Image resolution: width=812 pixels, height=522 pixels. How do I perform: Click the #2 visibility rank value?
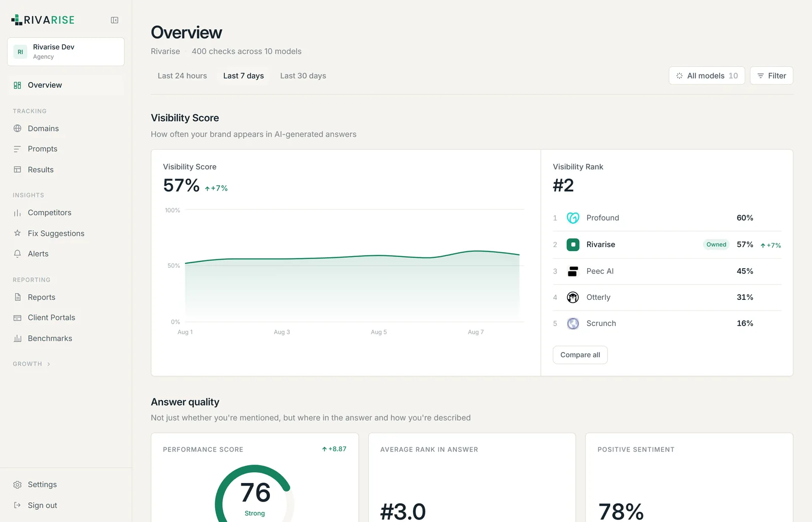click(563, 185)
